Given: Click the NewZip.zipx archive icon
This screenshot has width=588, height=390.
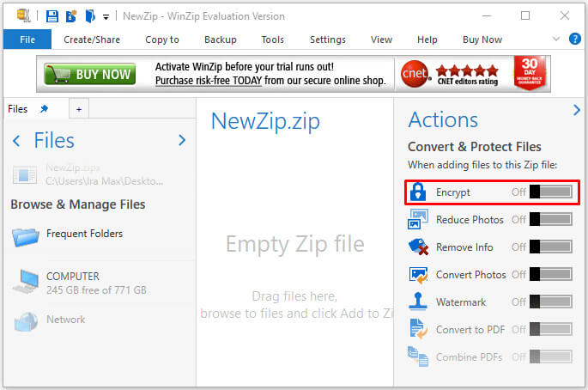Looking at the screenshot, I should [x=25, y=175].
